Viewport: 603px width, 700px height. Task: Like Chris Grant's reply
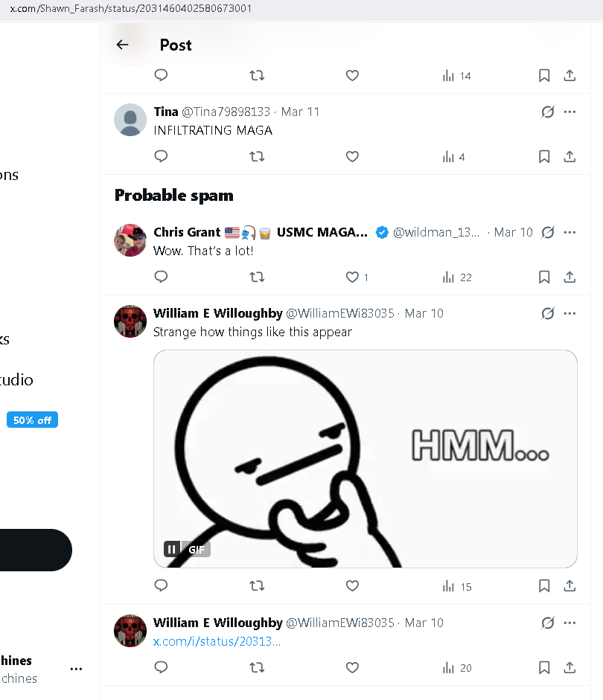click(353, 277)
